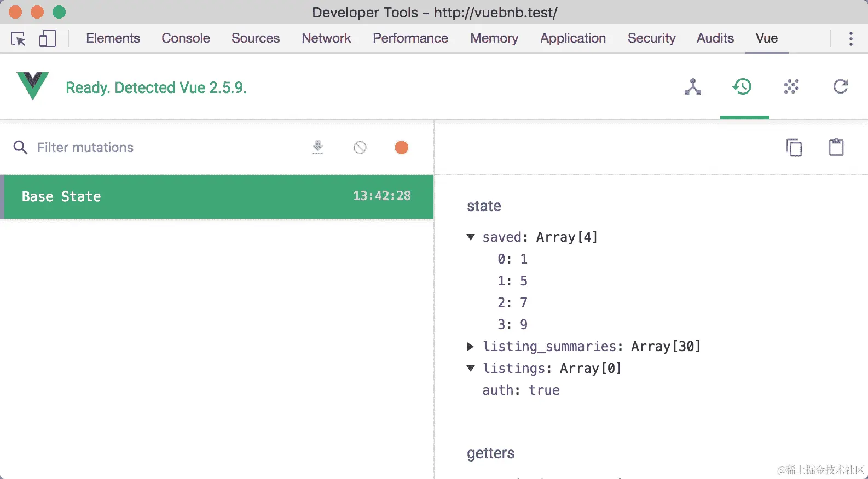Collapse the listings array

coord(471,368)
